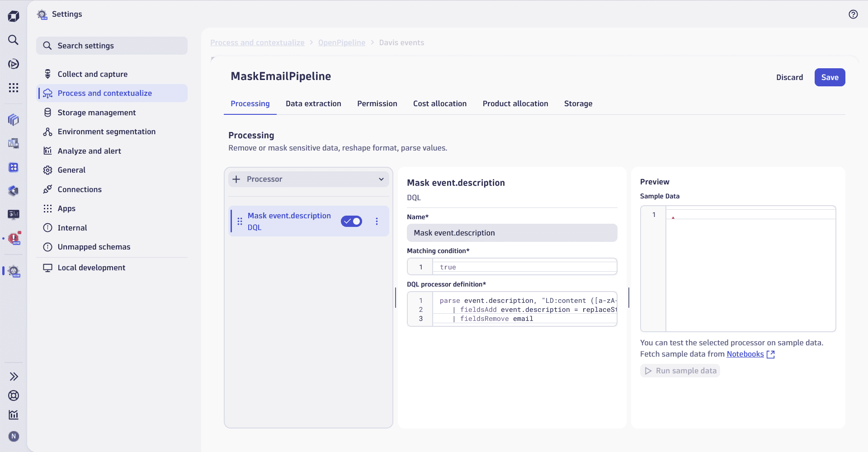This screenshot has width=868, height=452.
Task: Open the play-circle icon in left rail
Action: point(14,64)
